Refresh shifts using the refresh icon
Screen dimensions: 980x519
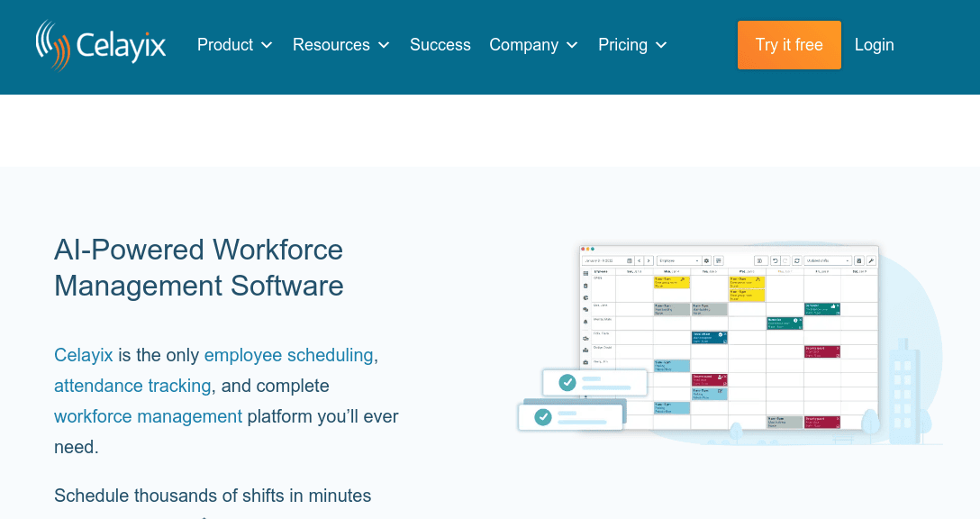(798, 260)
